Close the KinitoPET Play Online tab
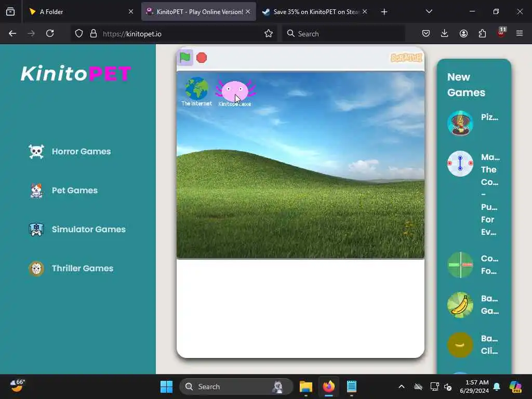Image resolution: width=532 pixels, height=399 pixels. pos(248,11)
